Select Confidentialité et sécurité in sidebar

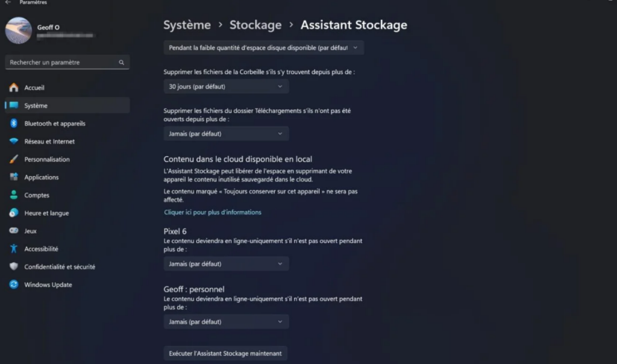pyautogui.click(x=60, y=267)
